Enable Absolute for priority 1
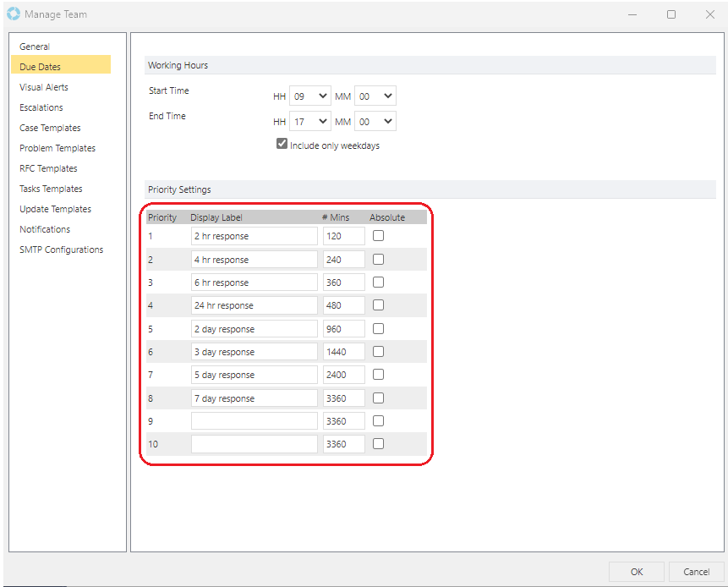This screenshot has width=728, height=587. pos(378,236)
